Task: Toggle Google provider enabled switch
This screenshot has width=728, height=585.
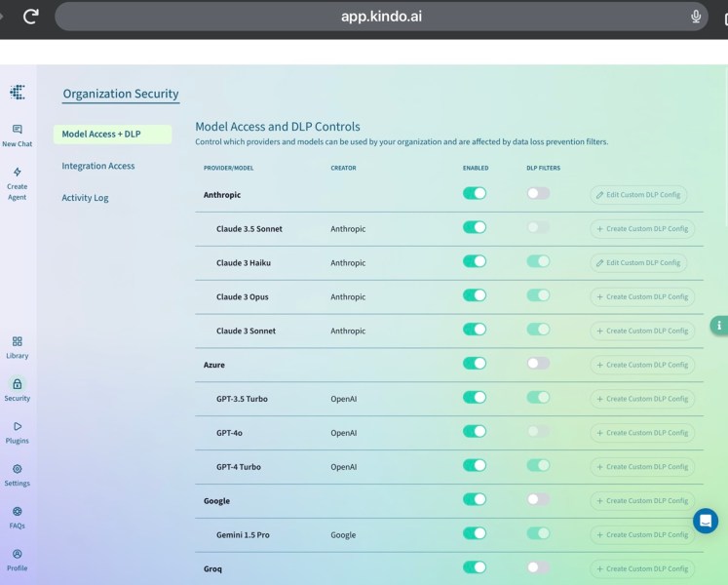Action: pyautogui.click(x=474, y=499)
